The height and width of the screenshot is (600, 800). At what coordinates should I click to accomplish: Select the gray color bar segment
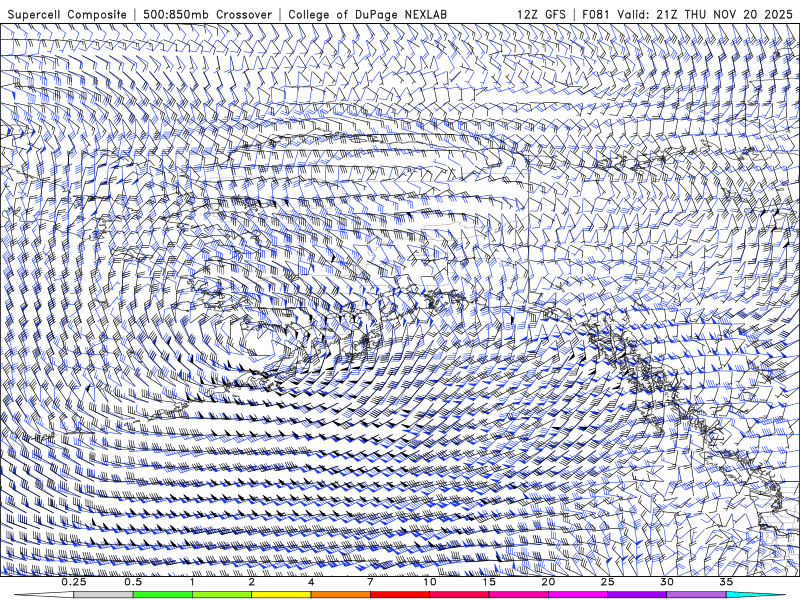pos(104,595)
